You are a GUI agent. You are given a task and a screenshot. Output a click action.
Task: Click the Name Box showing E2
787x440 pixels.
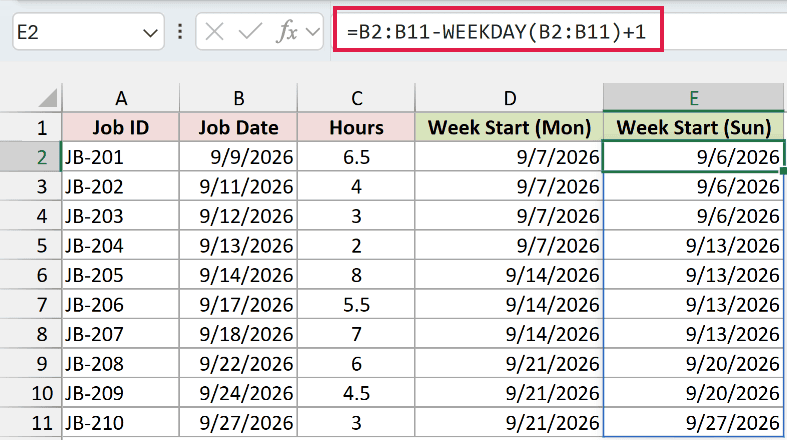[x=88, y=32]
